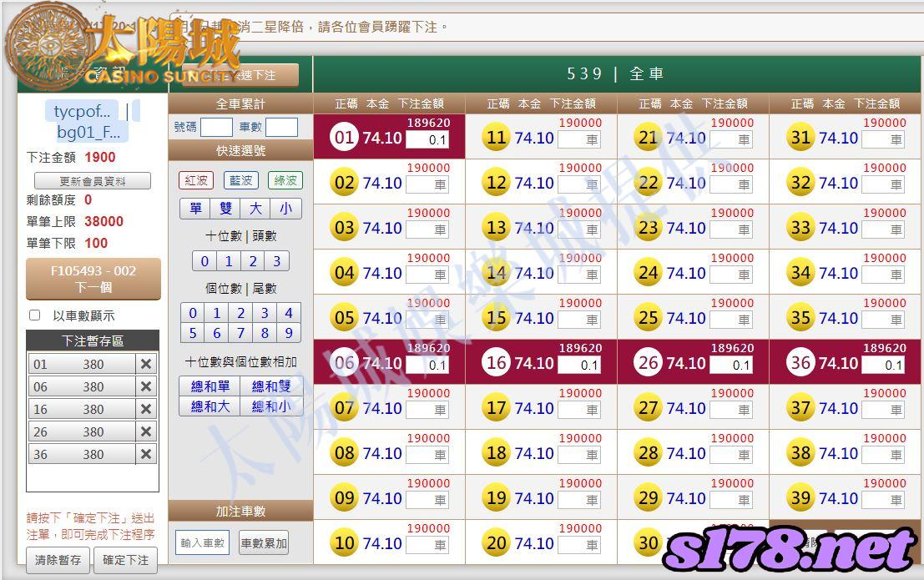
Task: Select 總和單 sum-odd option
Action: pos(210,386)
